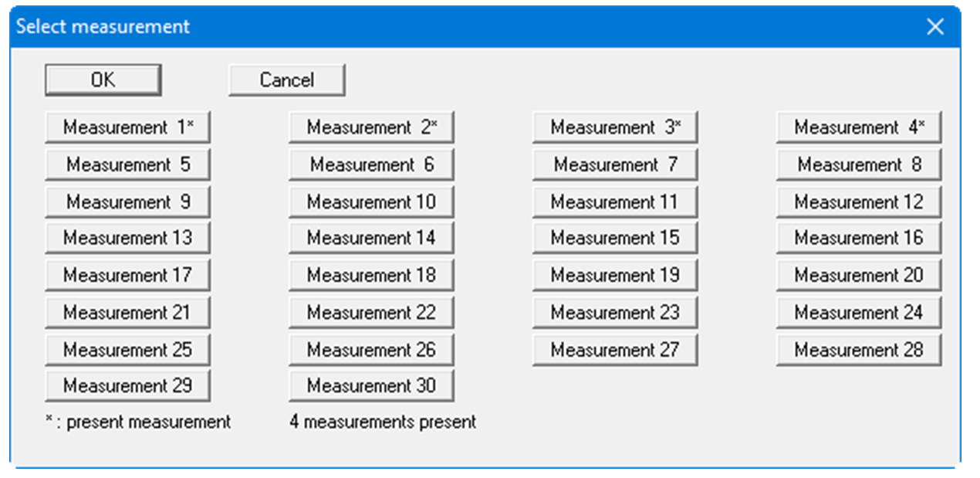Select Measurement 10
The image size is (980, 478).
[371, 202]
